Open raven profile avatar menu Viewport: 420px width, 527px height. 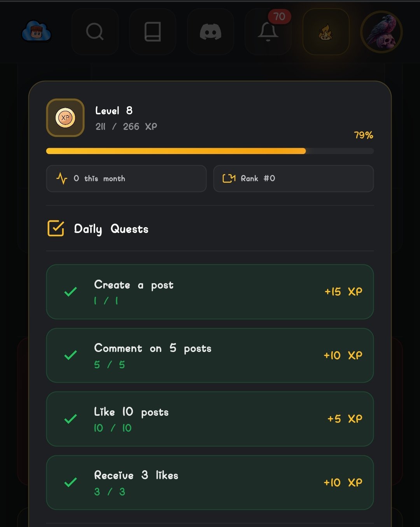[381, 32]
